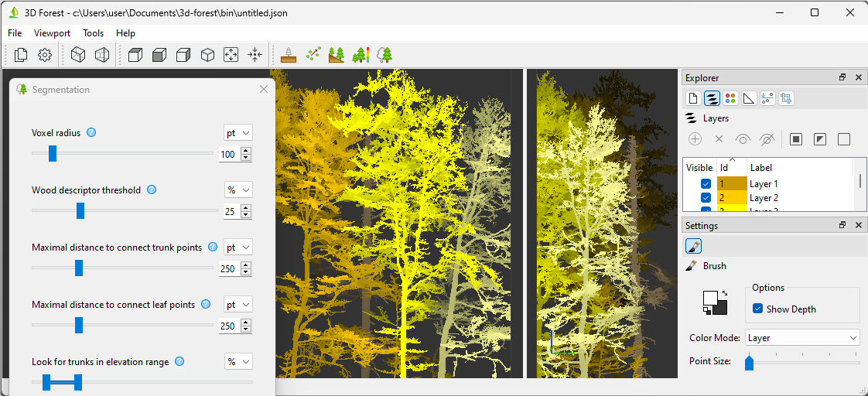Uncheck the Layer 1 visibility checkbox
The image size is (868, 396).
[x=706, y=183]
